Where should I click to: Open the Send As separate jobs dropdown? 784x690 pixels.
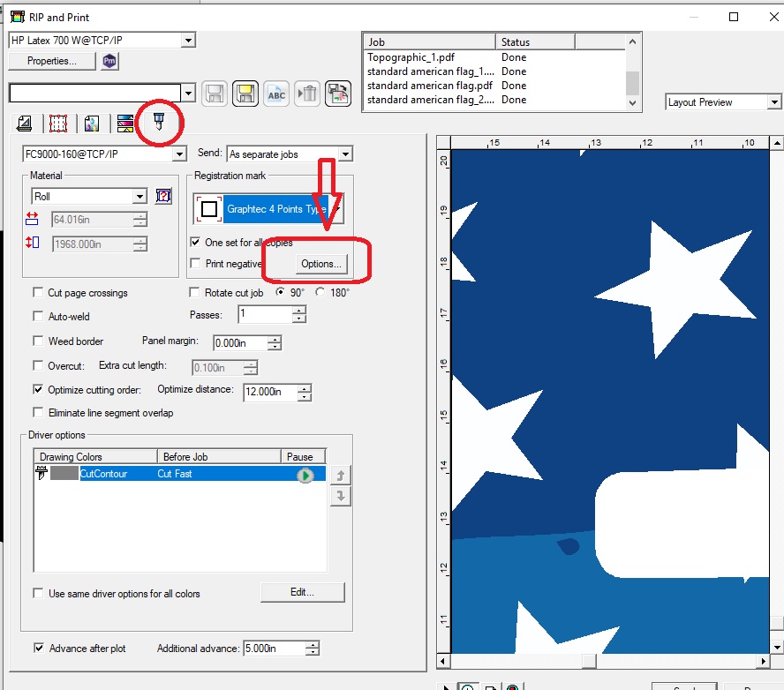345,154
